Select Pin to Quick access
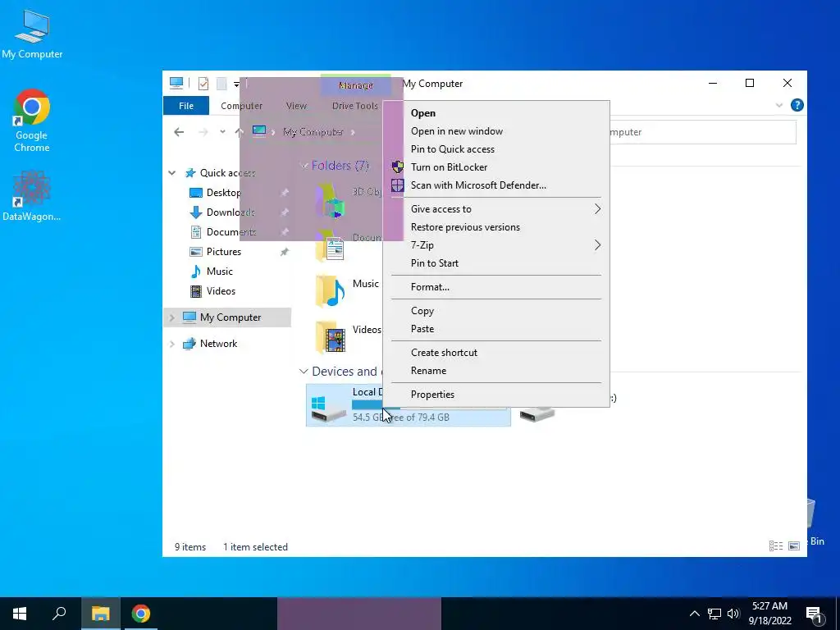840x630 pixels. click(x=496, y=149)
